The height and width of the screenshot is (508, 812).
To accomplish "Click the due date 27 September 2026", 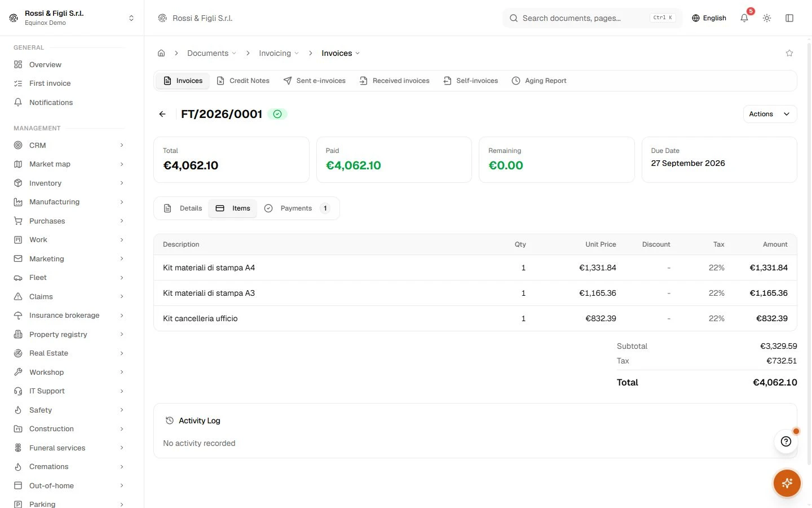I will (688, 163).
